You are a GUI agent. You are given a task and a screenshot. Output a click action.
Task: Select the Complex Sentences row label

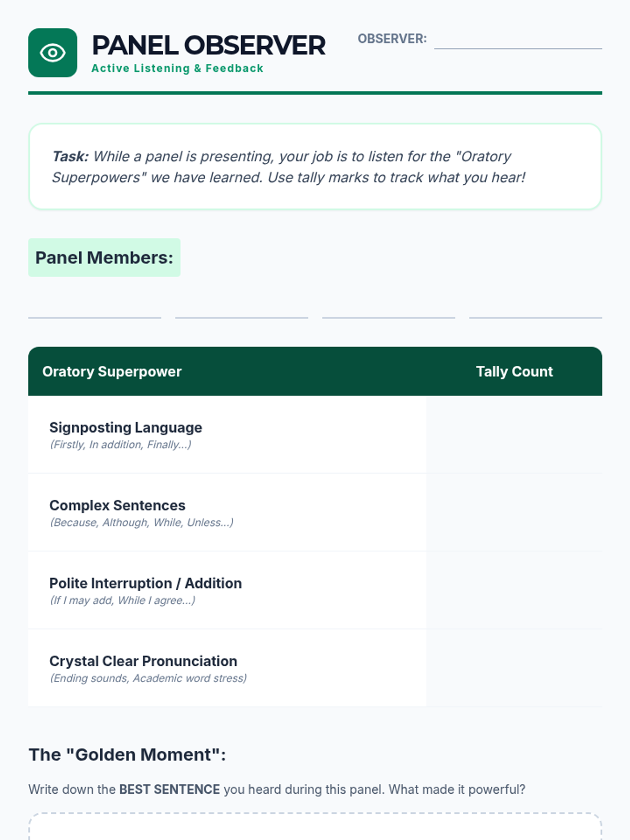[x=117, y=506]
